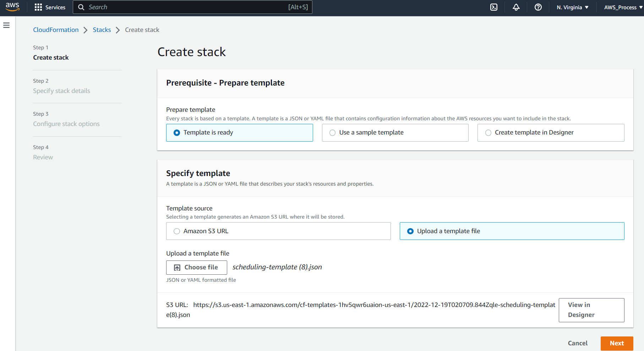
Task: Click the search magnifier icon
Action: 81,7
